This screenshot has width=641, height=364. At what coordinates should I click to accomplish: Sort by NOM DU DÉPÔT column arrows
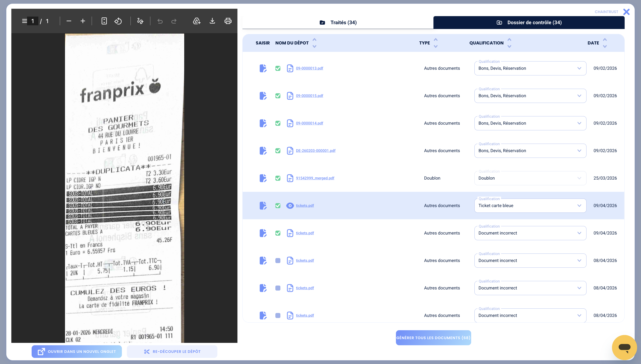coord(314,43)
